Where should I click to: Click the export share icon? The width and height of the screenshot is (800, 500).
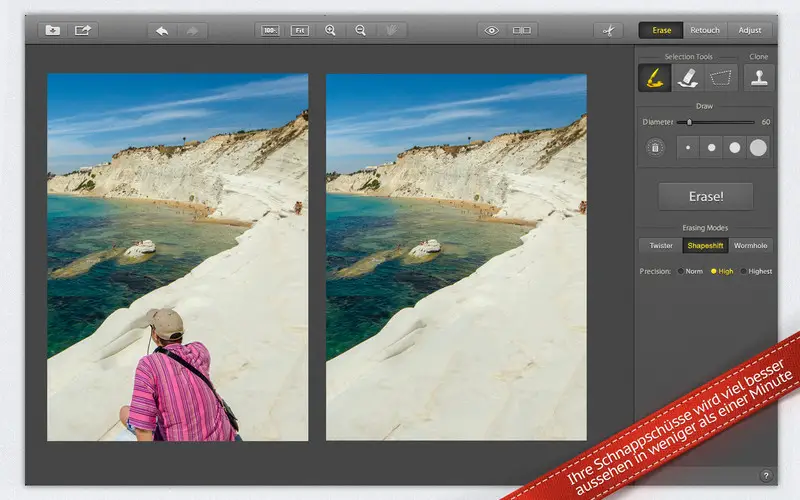pos(83,31)
